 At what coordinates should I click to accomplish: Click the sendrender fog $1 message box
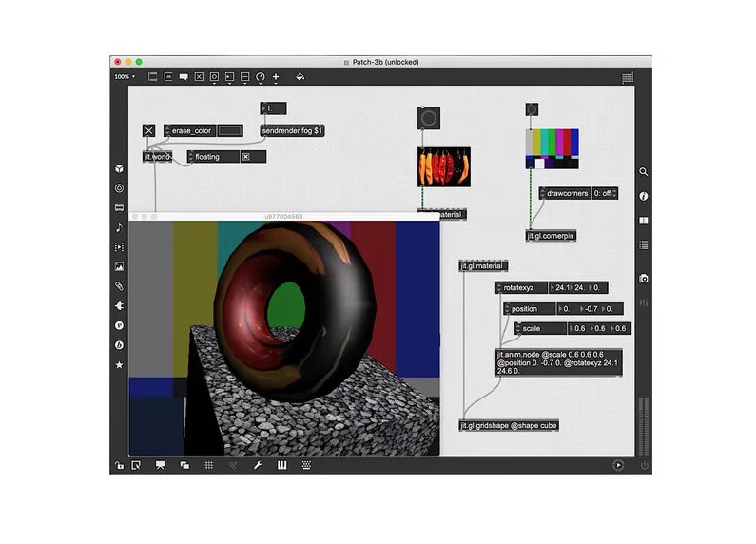click(x=292, y=130)
